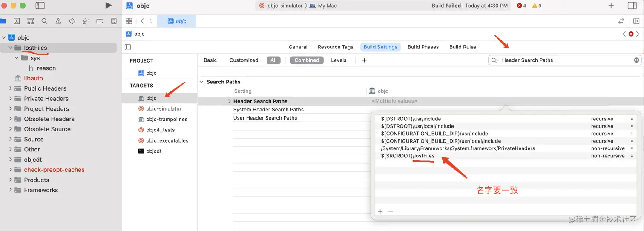Expand the Obsolete Source group
644x231 pixels.
[10, 129]
